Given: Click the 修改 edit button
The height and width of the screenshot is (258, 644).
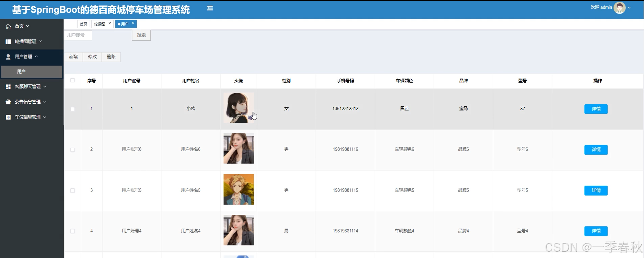Looking at the screenshot, I should point(92,57).
